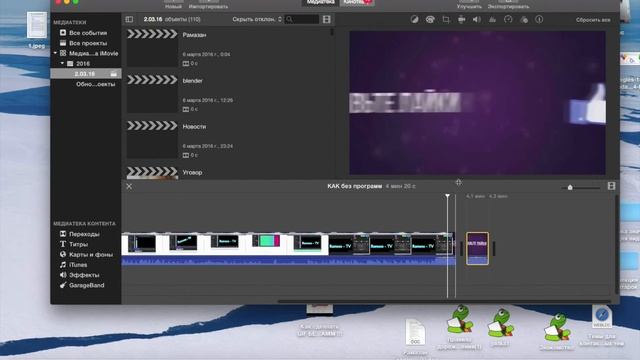Image resolution: width=640 pixels, height=360 pixels.
Task: Open clip filter and audio effects icon
Action: [x=524, y=19]
